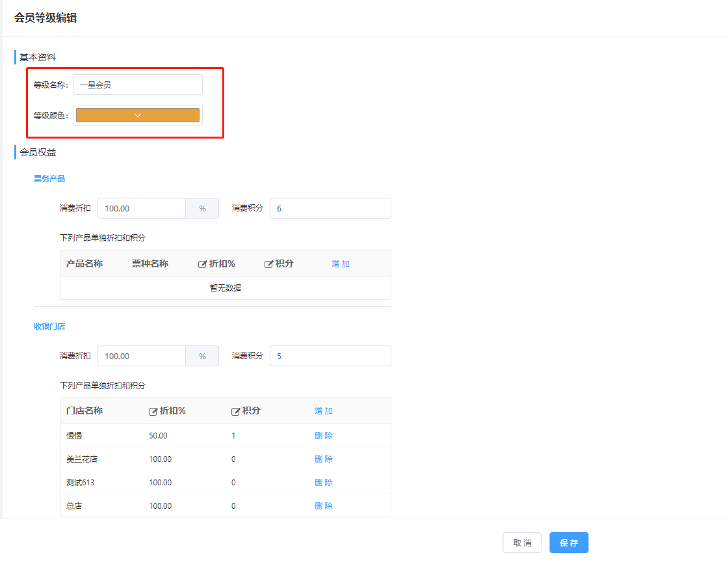Focus the 等级名称 input field
This screenshot has width=728, height=566.
click(138, 85)
